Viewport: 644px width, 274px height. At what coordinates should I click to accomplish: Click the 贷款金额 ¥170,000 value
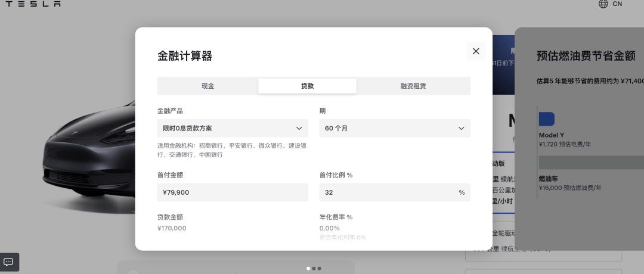pyautogui.click(x=172, y=228)
